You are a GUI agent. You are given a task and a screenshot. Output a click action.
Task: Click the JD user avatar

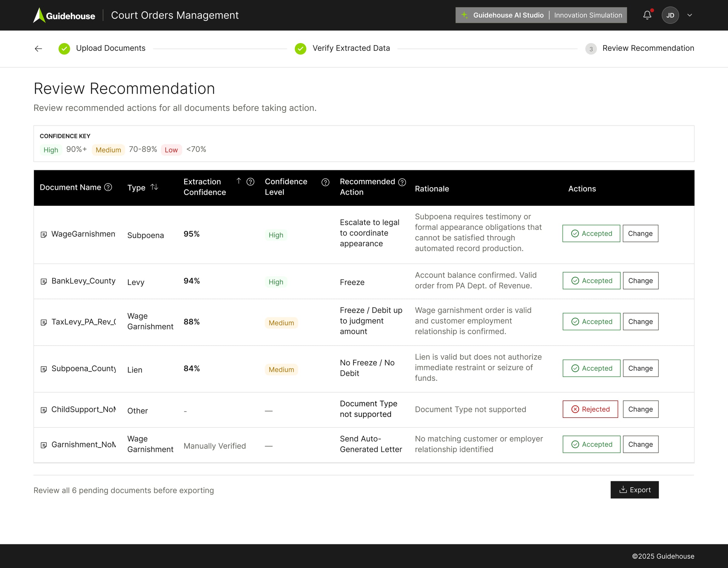[670, 15]
